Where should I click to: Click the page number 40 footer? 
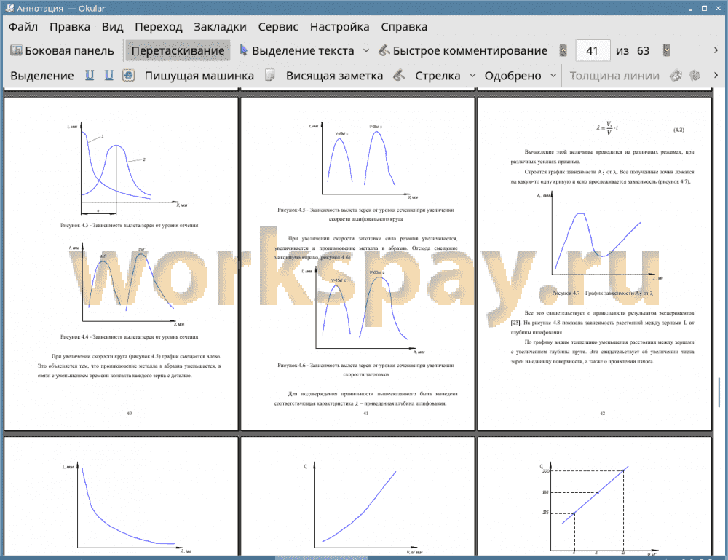tap(129, 413)
